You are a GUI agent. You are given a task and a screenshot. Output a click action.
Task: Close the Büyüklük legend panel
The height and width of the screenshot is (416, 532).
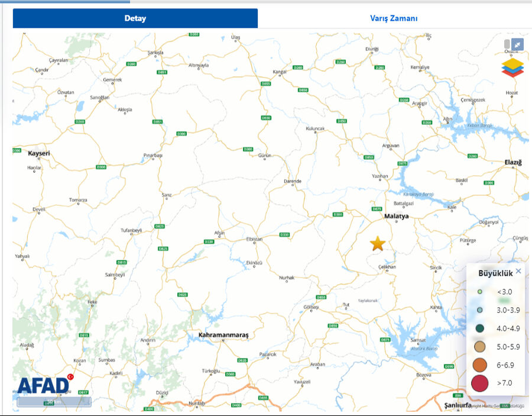518,271
